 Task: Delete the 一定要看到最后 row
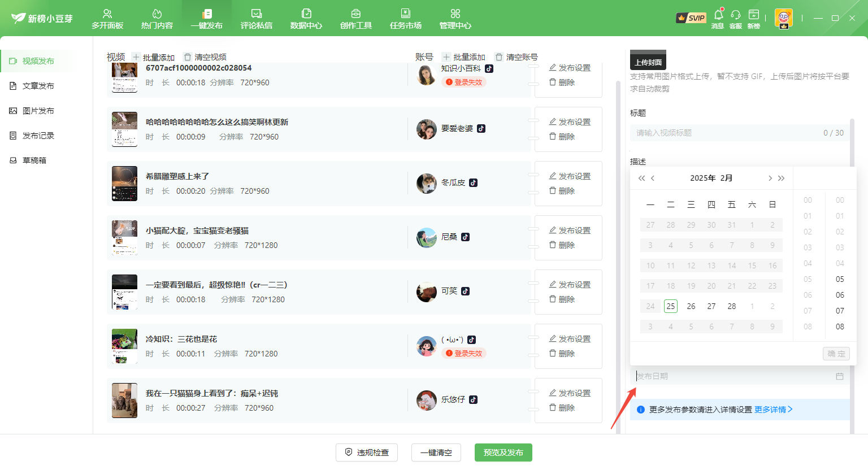562,299
